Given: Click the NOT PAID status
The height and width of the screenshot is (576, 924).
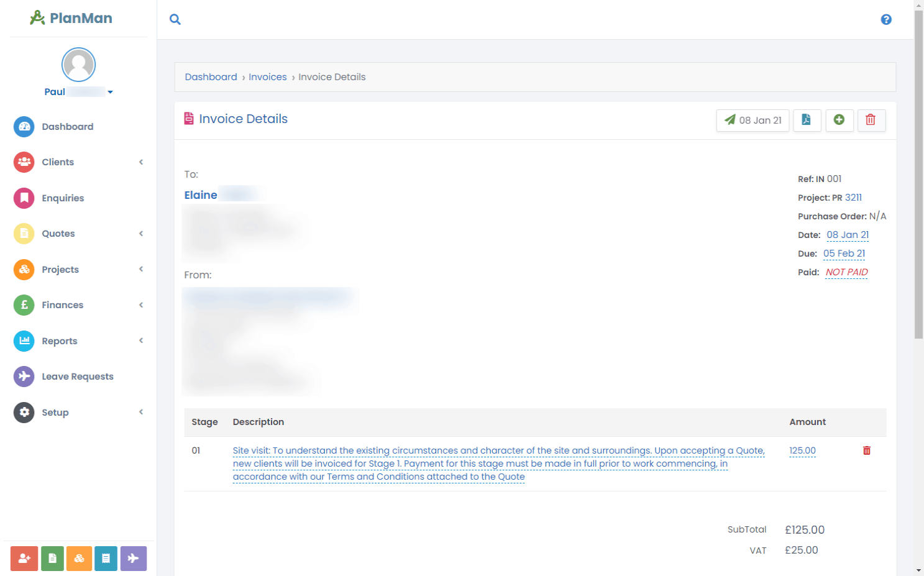Looking at the screenshot, I should 846,272.
